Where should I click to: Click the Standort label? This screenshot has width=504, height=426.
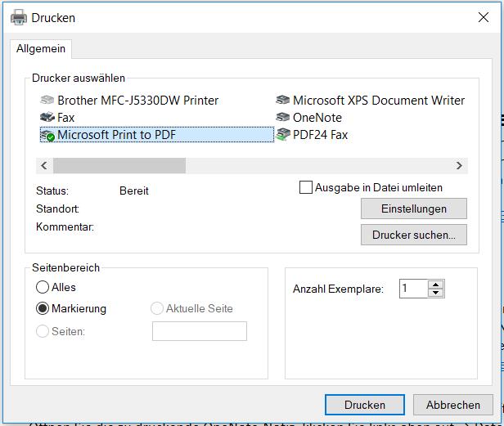click(x=57, y=209)
